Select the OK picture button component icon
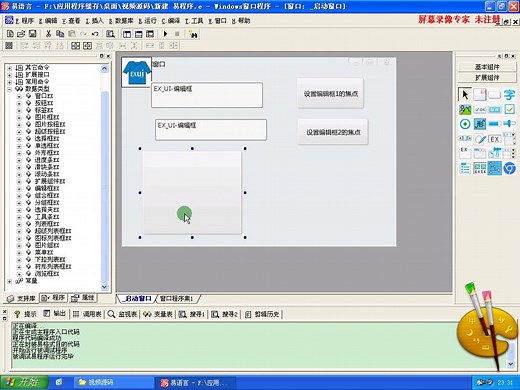This screenshot has width=520, height=390. [480, 109]
